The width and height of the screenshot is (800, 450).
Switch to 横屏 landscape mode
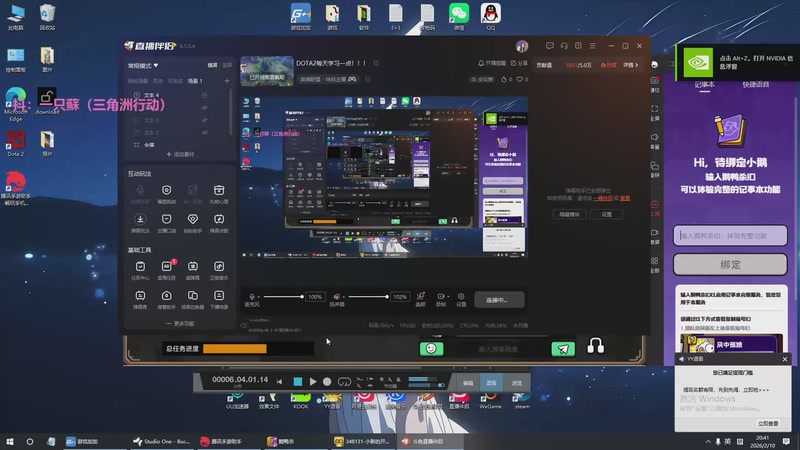point(212,65)
